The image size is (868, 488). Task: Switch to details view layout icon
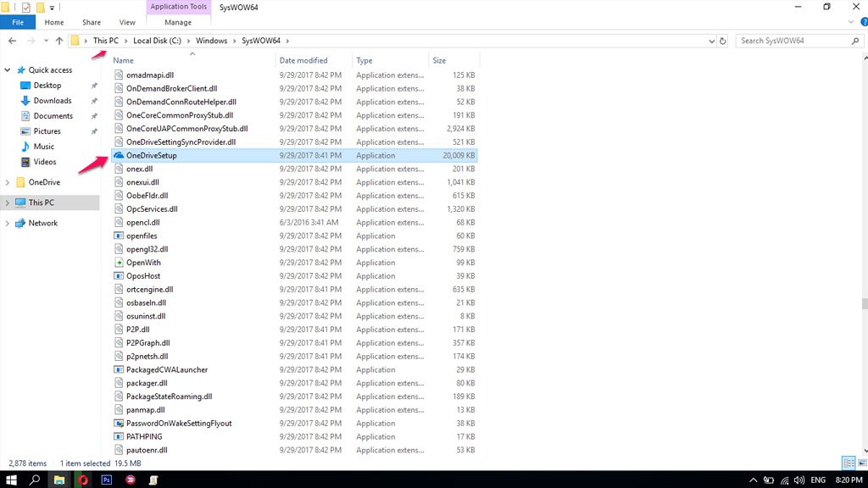(x=849, y=463)
